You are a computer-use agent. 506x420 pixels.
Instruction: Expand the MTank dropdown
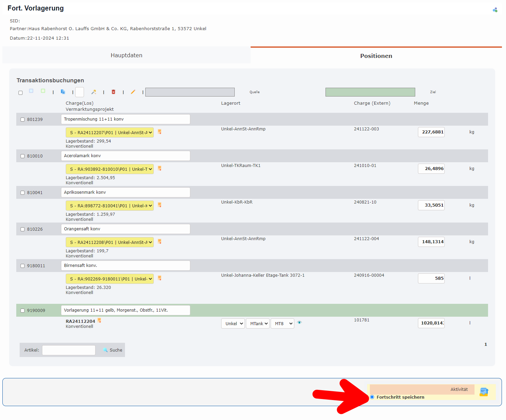coord(257,323)
